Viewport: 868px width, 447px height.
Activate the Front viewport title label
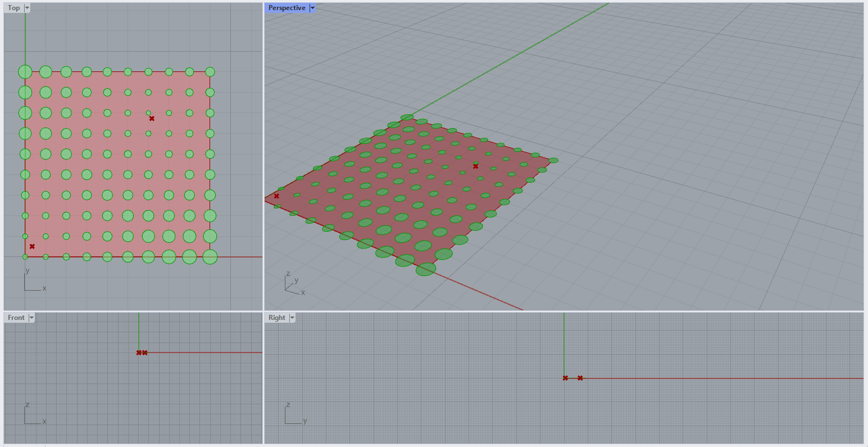coord(16,318)
